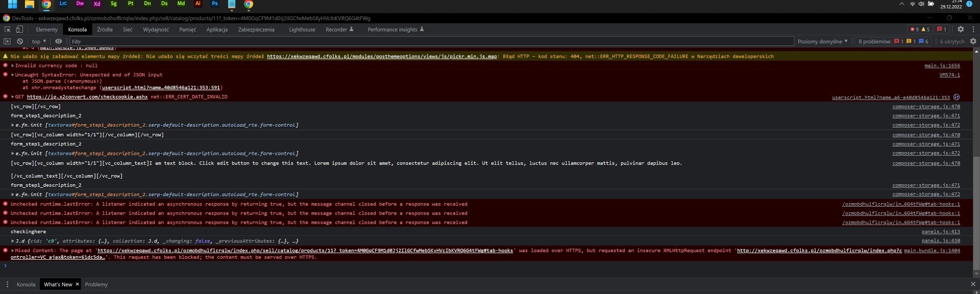This screenshot has width=980, height=294.
Task: Switch to the Źródła tab
Action: (105, 30)
